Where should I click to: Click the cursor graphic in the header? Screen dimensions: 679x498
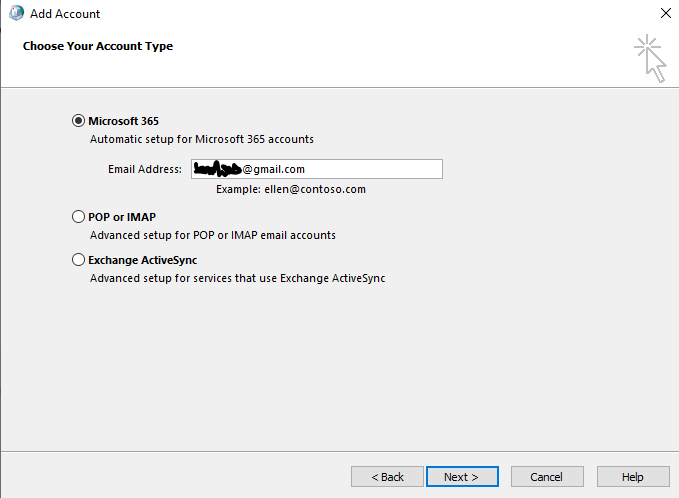click(x=650, y=58)
